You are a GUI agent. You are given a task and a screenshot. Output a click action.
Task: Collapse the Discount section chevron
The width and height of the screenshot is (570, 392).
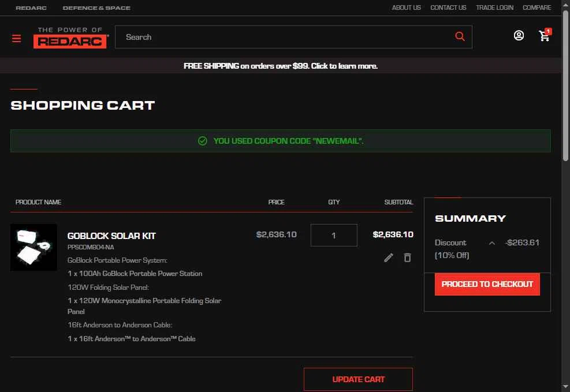[x=492, y=243]
